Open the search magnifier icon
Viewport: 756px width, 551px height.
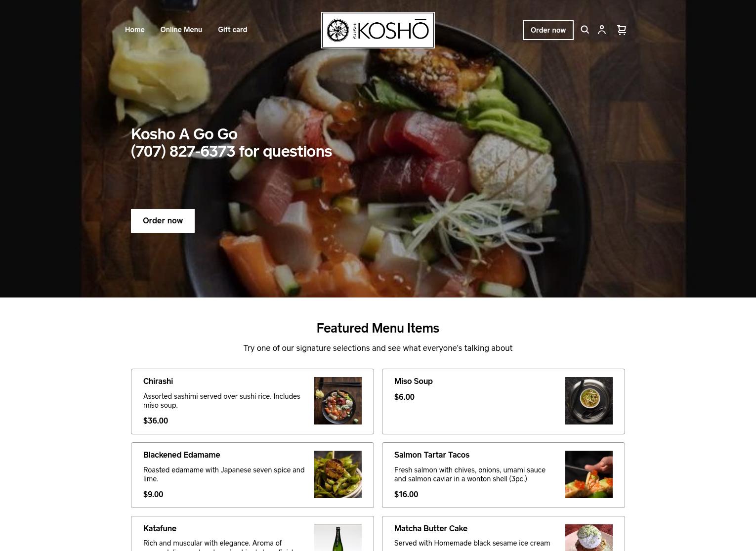pos(585,30)
